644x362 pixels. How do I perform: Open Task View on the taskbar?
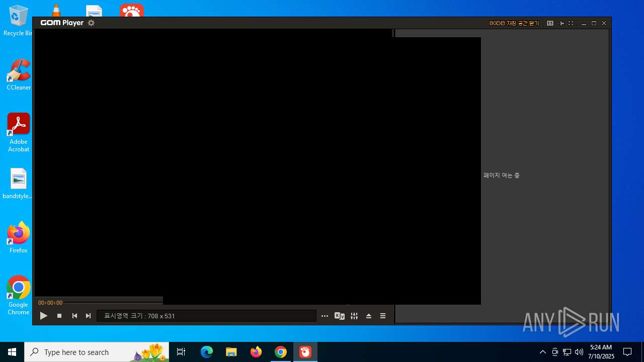click(181, 352)
